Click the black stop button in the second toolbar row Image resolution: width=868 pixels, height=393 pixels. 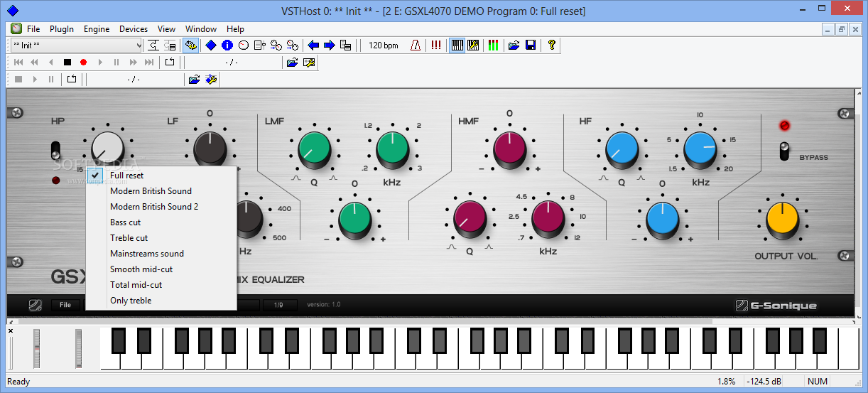(67, 62)
